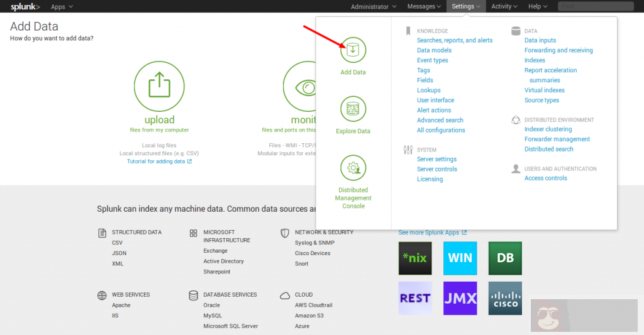This screenshot has width=644, height=335.
Task: Open Tags settings
Action: point(423,70)
